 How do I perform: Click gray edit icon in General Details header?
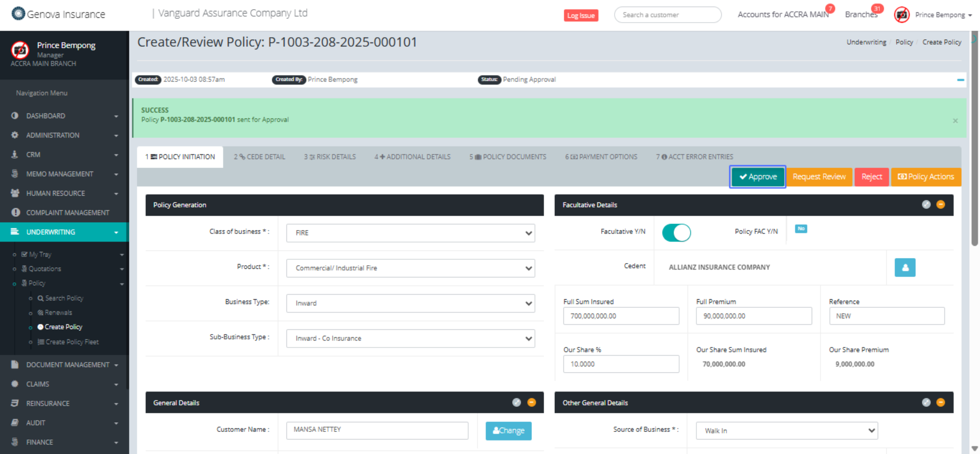pyautogui.click(x=516, y=402)
